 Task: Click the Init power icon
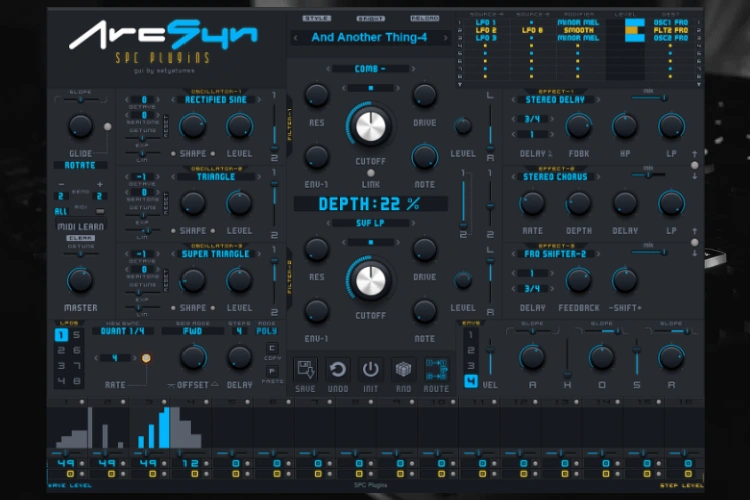pyautogui.click(x=370, y=369)
